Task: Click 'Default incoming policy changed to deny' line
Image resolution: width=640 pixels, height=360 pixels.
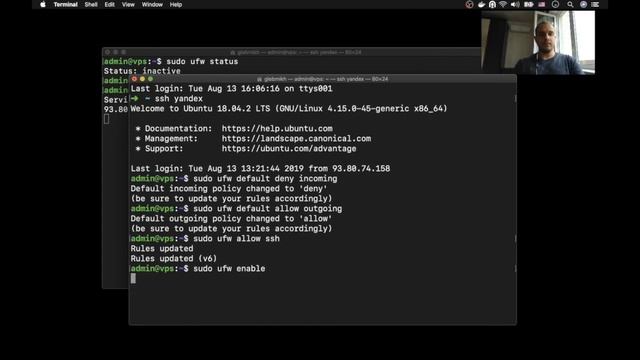Action: click(x=229, y=189)
